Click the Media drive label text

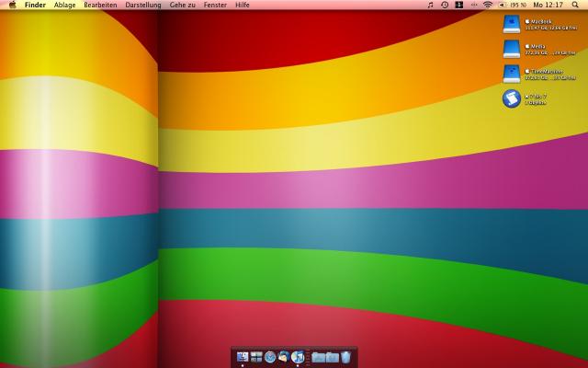pyautogui.click(x=537, y=47)
